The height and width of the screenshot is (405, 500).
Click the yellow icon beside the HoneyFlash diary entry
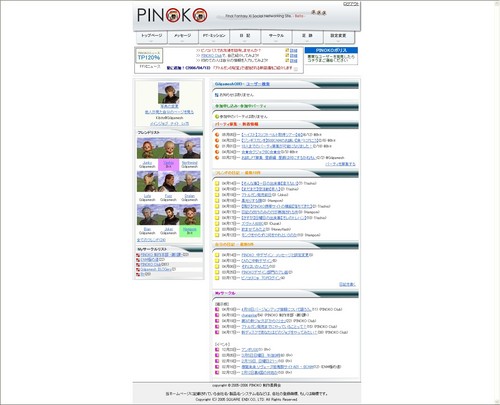pos(217,229)
